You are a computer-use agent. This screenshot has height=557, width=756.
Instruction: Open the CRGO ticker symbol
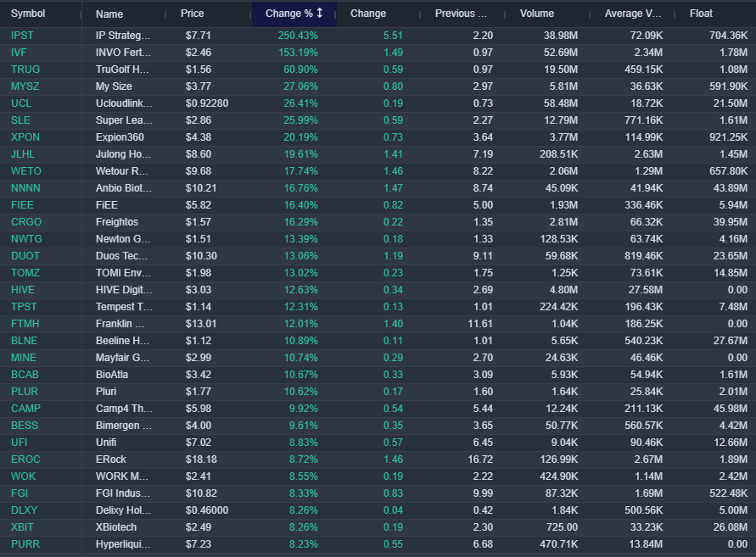point(26,222)
